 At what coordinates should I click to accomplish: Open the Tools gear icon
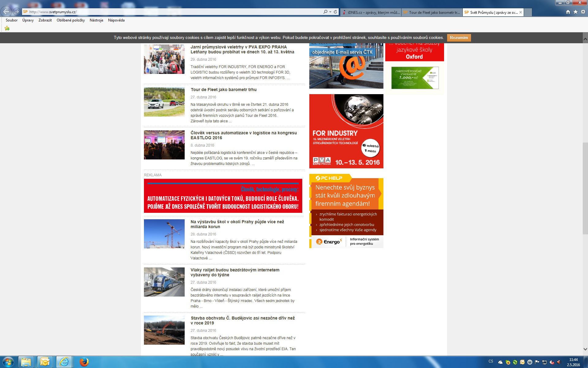coord(583,12)
